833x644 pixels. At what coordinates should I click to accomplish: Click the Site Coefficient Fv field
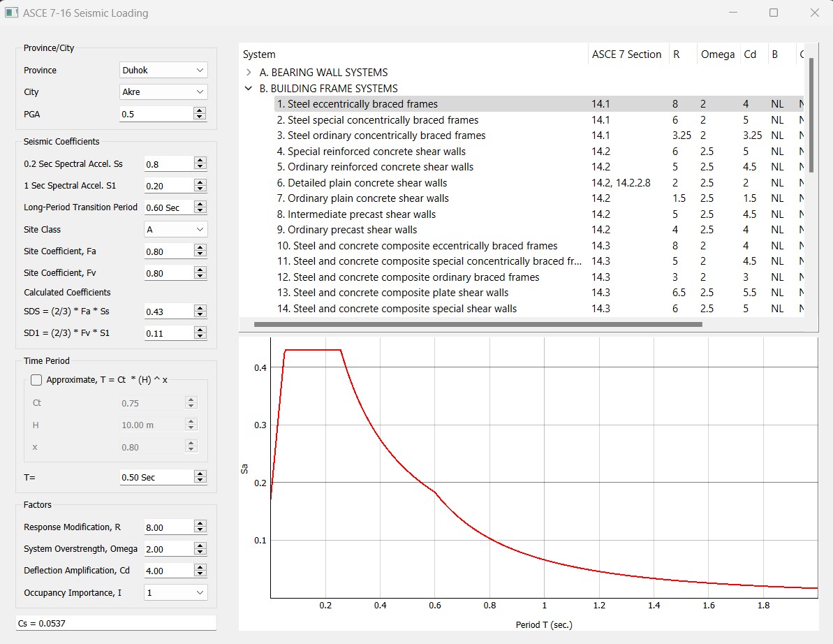(168, 273)
